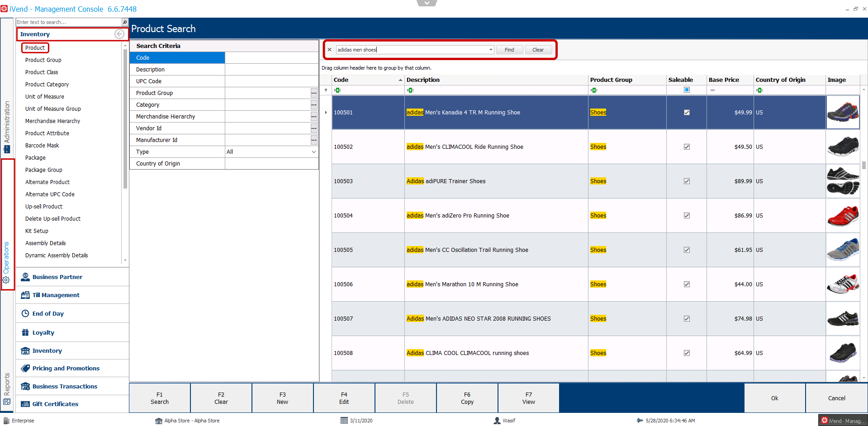Viewport: 868px width, 426px height.
Task: Click the calendar date icon in status bar
Action: (x=344, y=421)
